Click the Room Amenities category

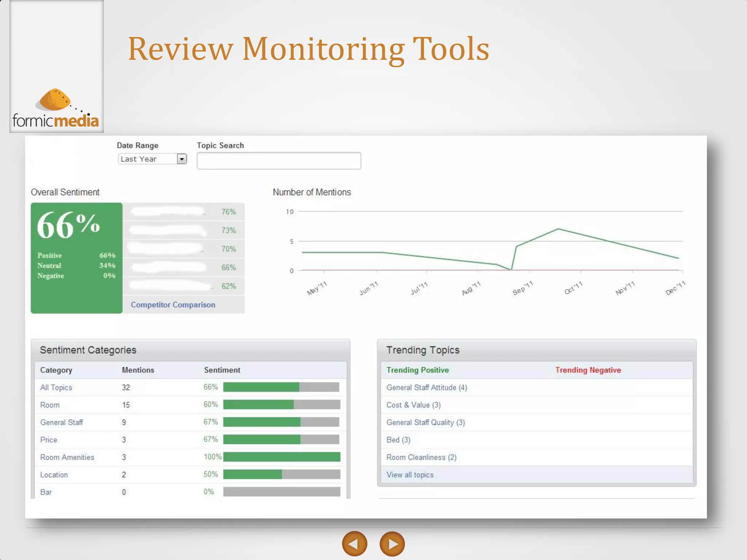click(67, 457)
